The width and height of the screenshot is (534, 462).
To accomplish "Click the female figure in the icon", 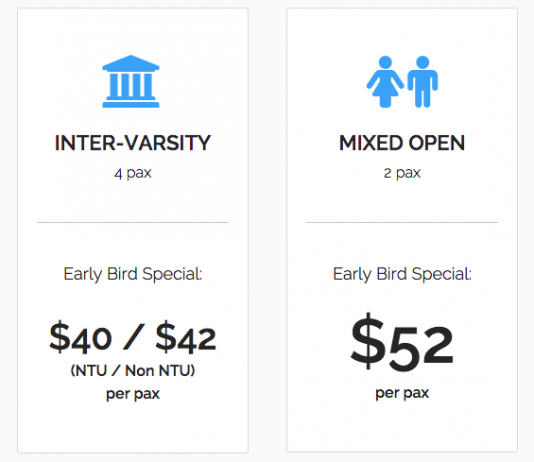I will [385, 82].
